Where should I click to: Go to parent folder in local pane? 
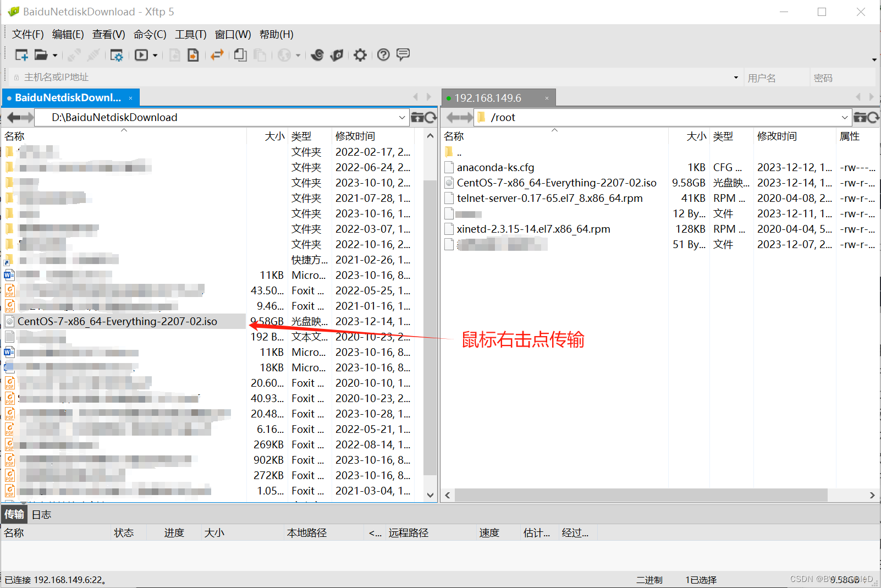point(417,117)
